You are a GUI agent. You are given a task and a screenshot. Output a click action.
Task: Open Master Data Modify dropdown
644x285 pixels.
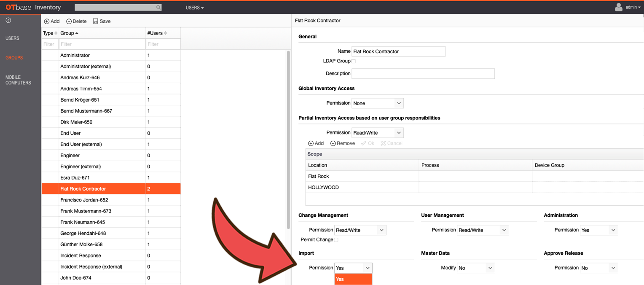(x=476, y=268)
